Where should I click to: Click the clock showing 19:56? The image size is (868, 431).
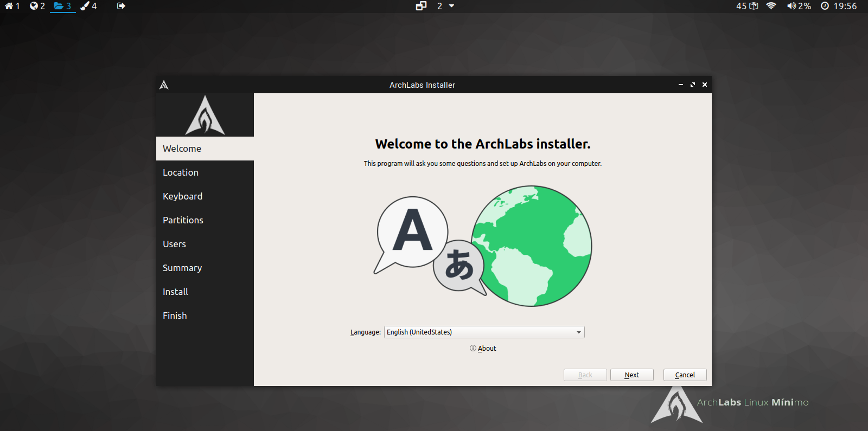(839, 6)
